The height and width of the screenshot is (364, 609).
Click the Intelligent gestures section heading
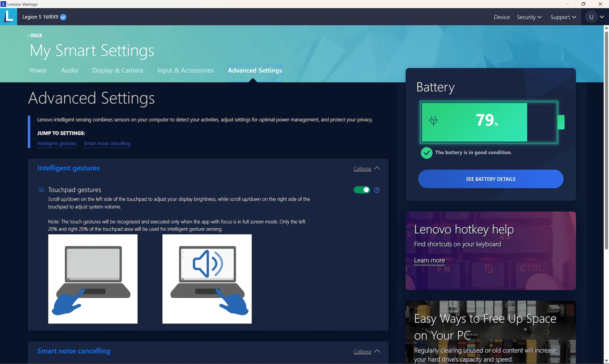point(69,168)
